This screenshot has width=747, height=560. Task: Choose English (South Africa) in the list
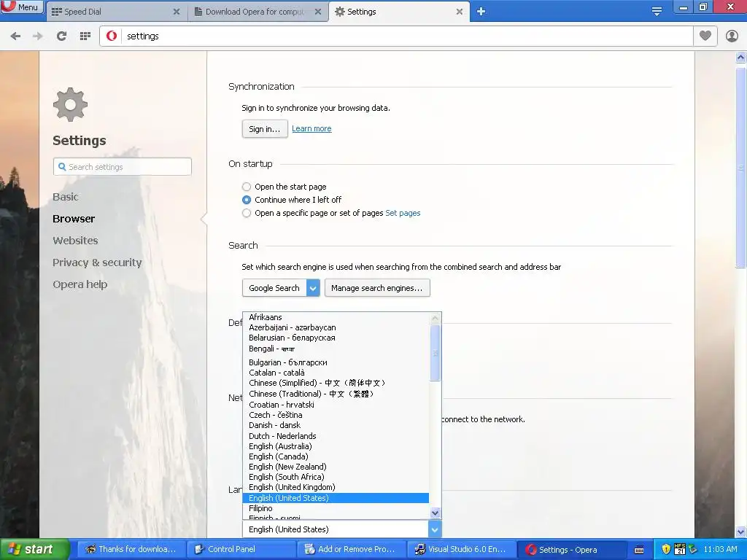336,477
